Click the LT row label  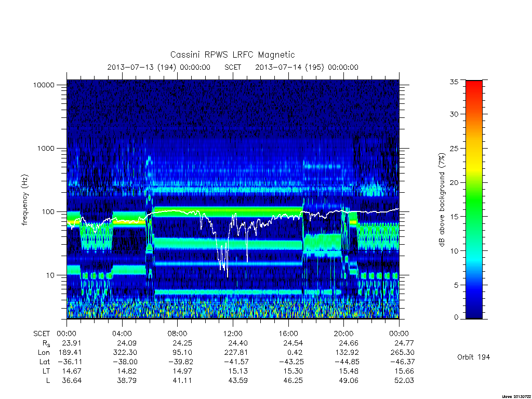(46, 371)
